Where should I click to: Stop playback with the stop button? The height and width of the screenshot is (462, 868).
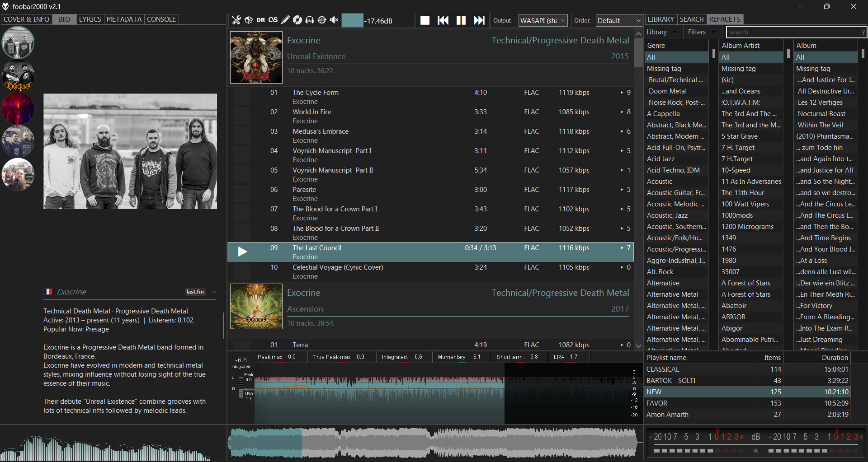425,20
